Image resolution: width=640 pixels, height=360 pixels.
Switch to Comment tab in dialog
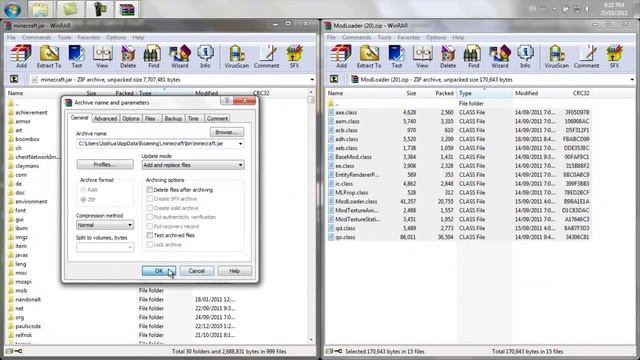[217, 118]
